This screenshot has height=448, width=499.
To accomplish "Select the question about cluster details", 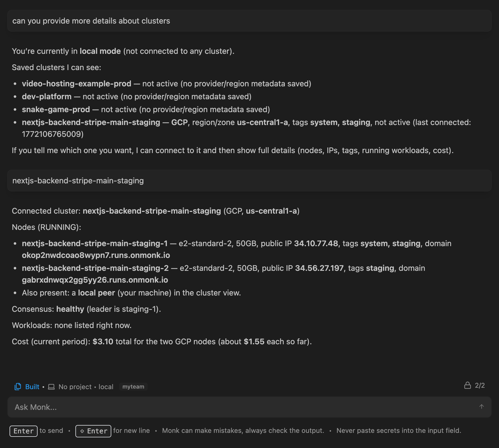I will [x=91, y=20].
